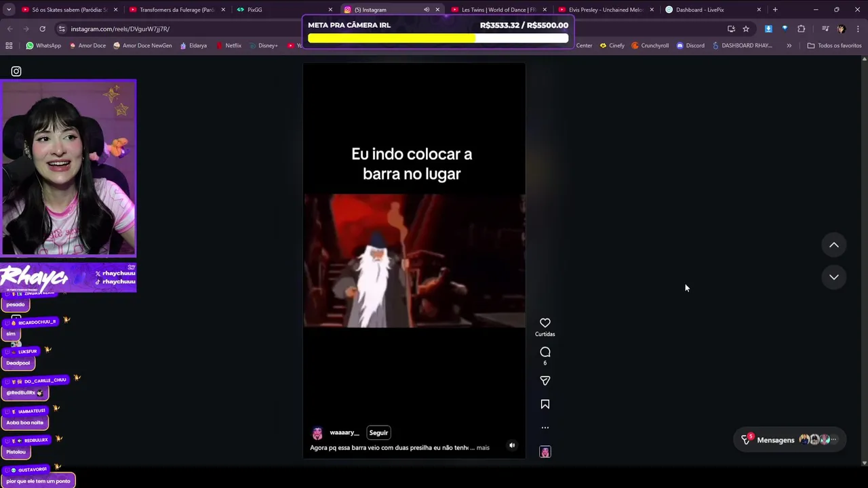Save the reel with the bookmark icon

pyautogui.click(x=545, y=405)
